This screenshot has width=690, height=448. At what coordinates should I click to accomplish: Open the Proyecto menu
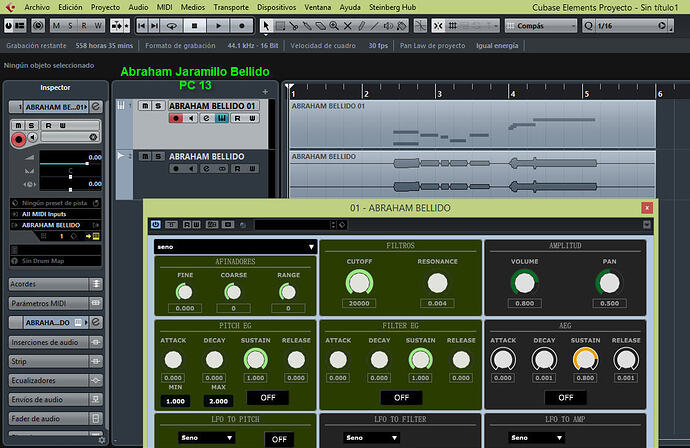click(105, 6)
